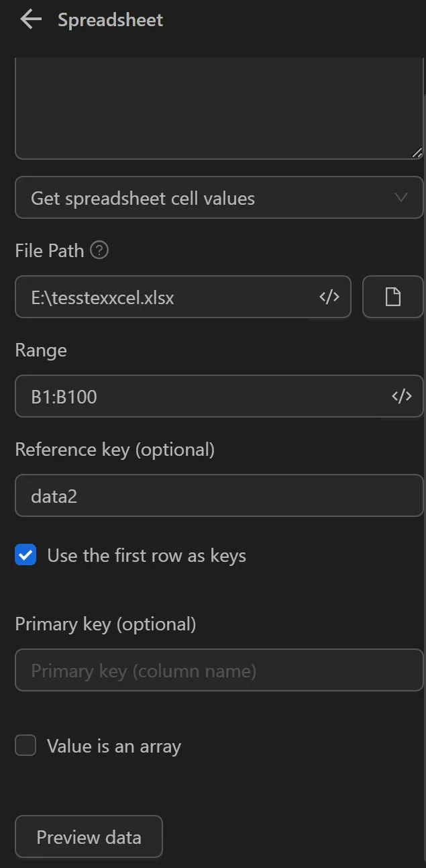The height and width of the screenshot is (868, 426).
Task: Click the Spreadsheet panel title
Action: (x=111, y=20)
